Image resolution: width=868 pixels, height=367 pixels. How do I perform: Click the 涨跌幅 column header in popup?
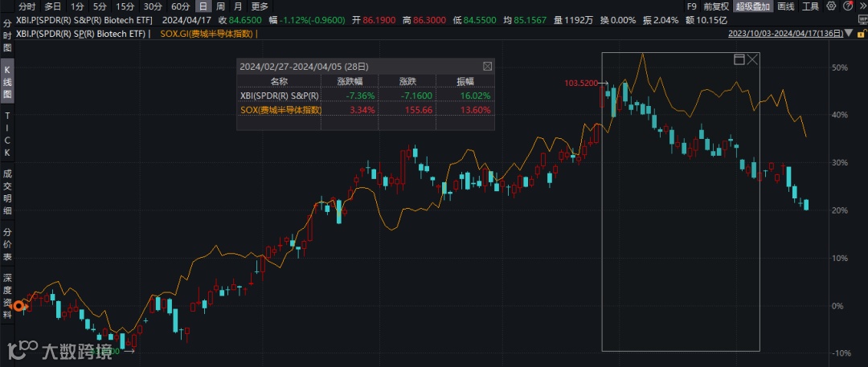(350, 81)
